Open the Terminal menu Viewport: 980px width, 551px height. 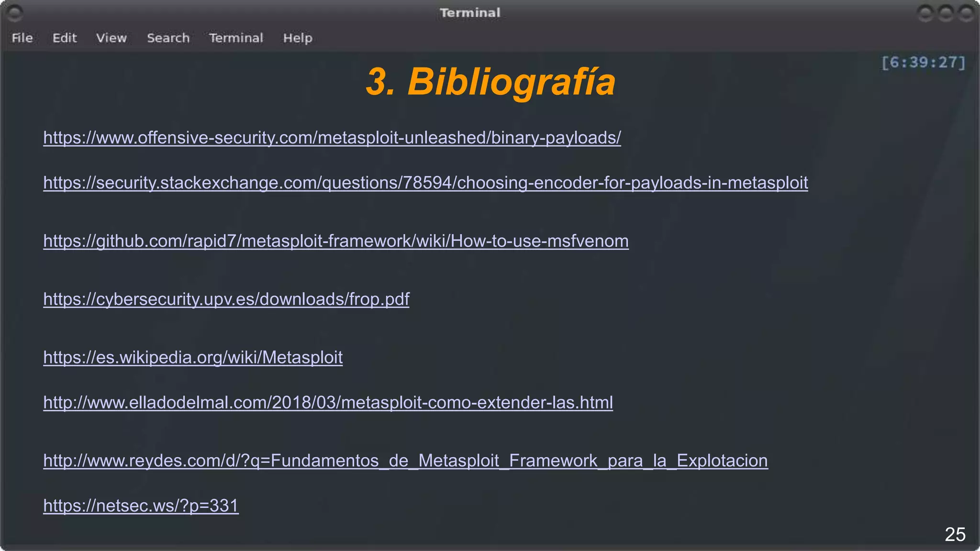(236, 38)
